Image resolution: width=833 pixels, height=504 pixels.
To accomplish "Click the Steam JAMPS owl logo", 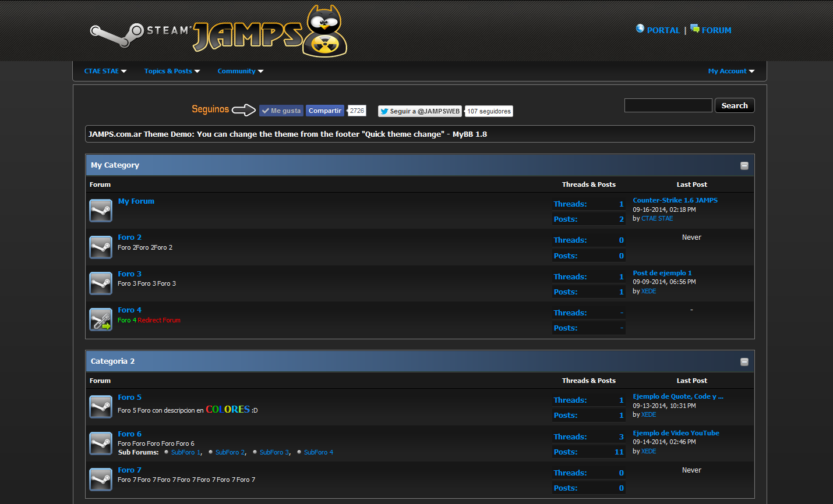I will 219,32.
